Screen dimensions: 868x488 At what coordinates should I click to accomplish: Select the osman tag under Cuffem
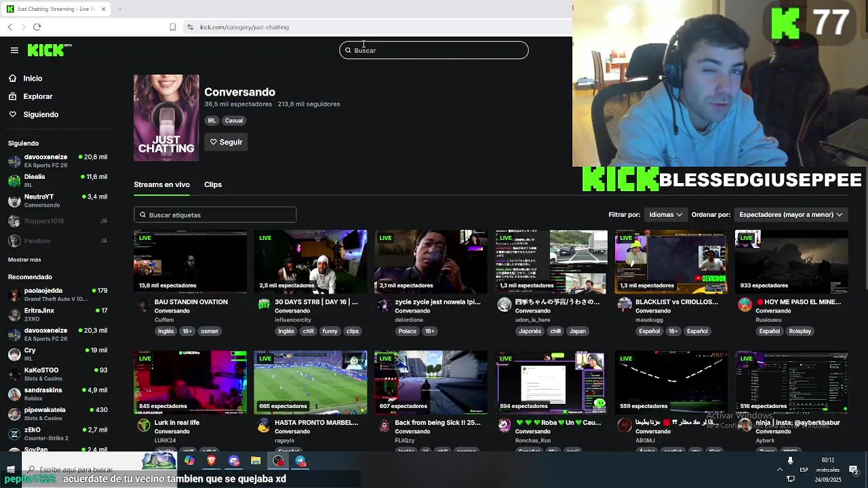click(x=210, y=331)
